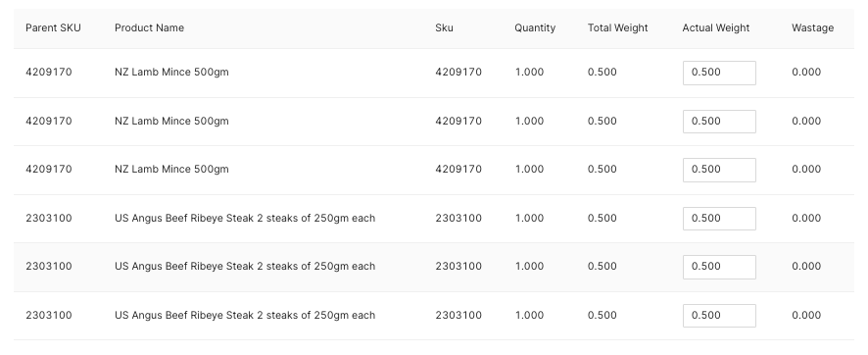The image size is (868, 355).
Task: Select the Sku column header
Action: (444, 28)
